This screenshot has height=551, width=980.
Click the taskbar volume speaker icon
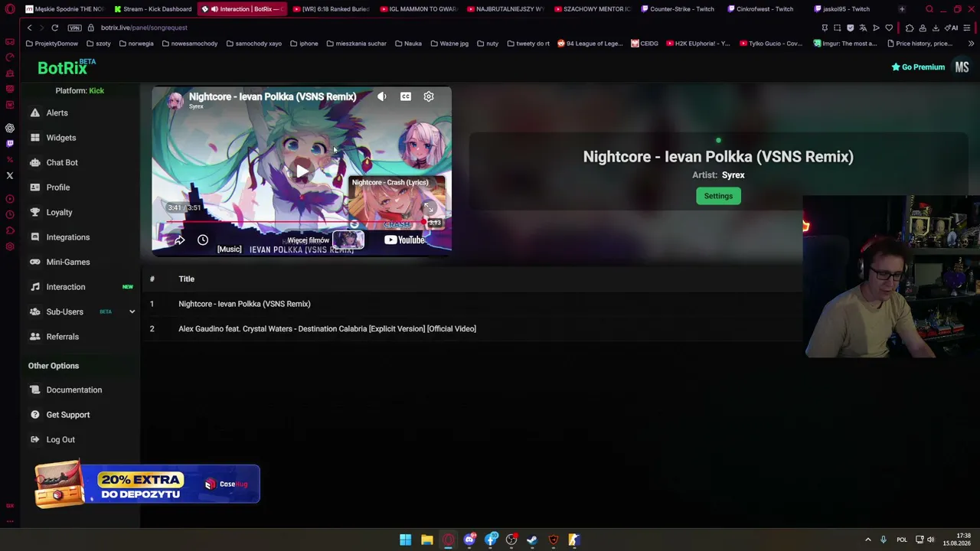coord(931,540)
